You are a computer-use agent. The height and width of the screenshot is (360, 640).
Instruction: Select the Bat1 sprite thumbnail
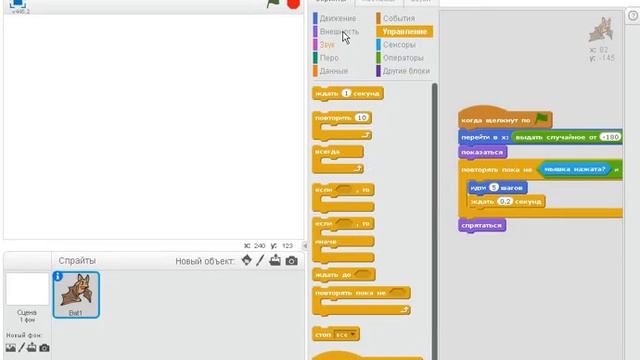(x=76, y=295)
